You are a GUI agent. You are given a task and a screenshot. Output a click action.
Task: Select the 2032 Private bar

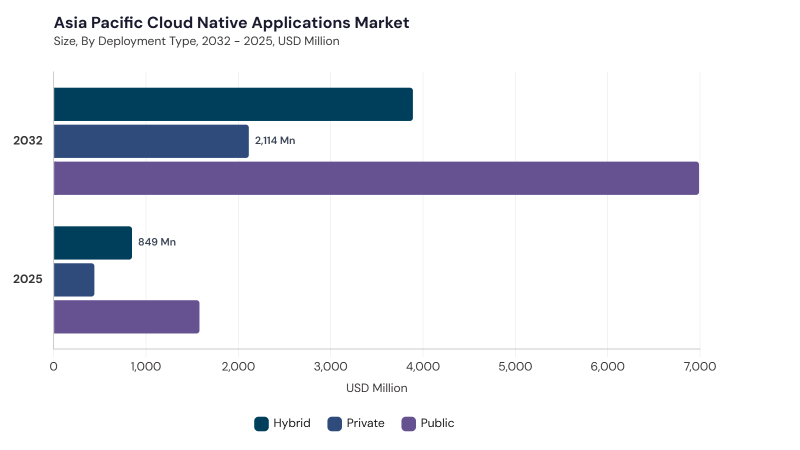pos(152,141)
